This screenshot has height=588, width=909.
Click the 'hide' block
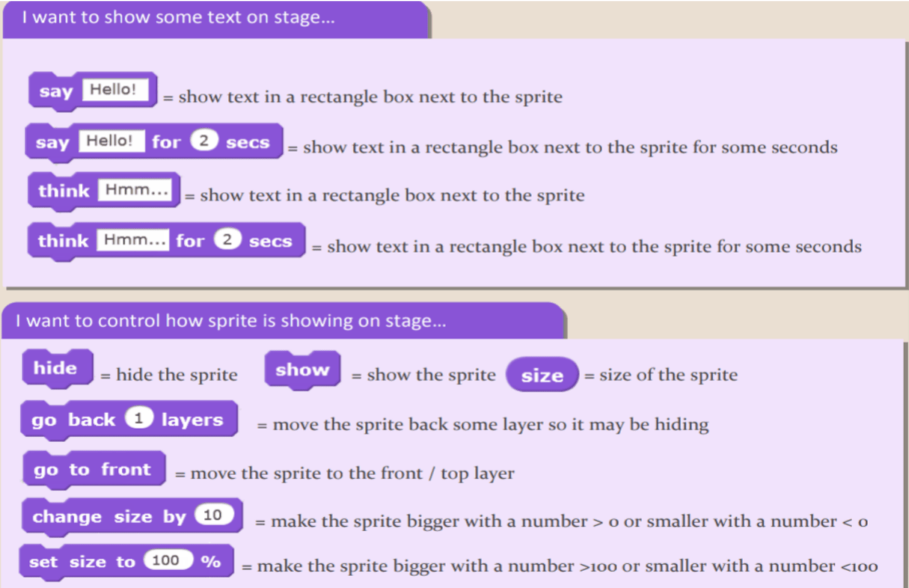coord(55,368)
